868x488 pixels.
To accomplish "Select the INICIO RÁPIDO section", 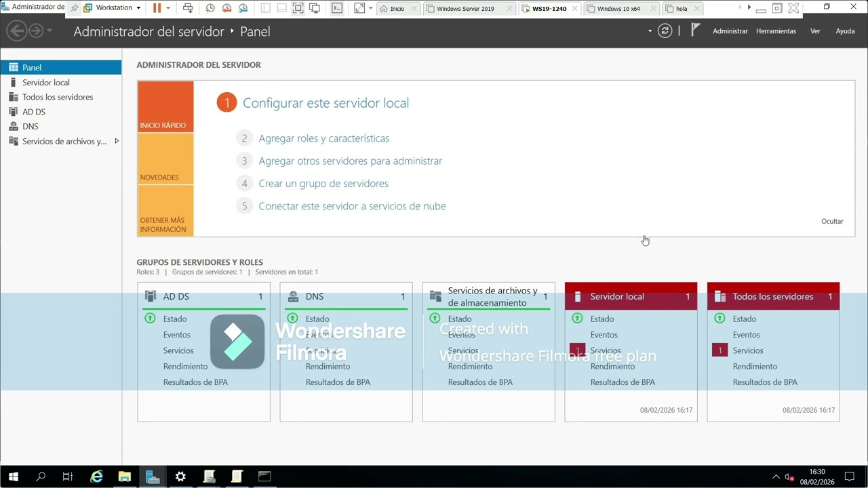I will (x=165, y=106).
